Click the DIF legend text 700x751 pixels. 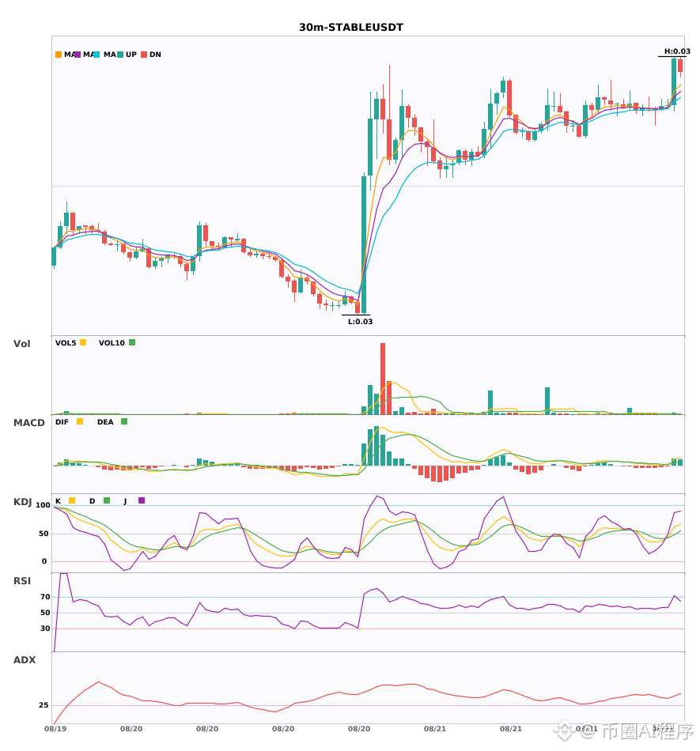tap(62, 422)
